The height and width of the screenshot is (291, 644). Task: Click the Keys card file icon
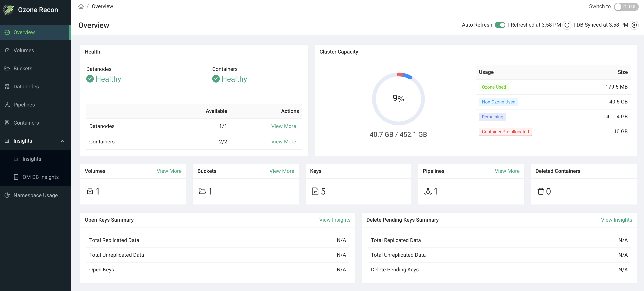pyautogui.click(x=315, y=191)
